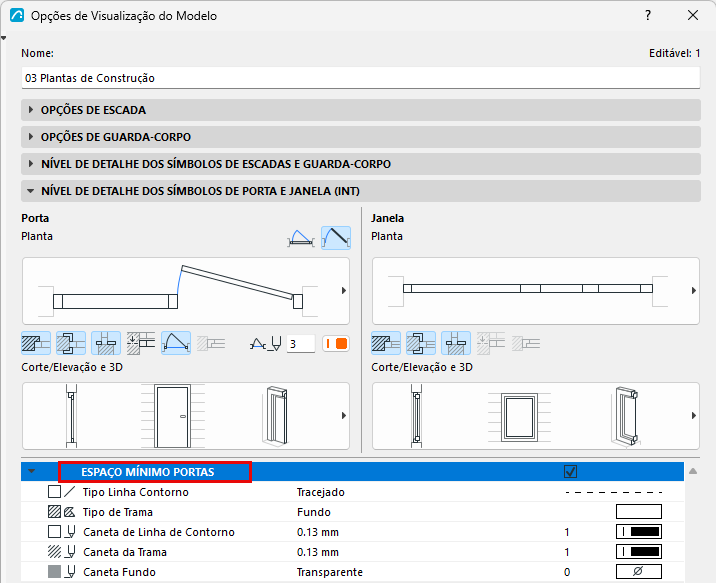Open the Caneta Fundo transparent swatch
Screen dimensions: 716x583
[639, 572]
